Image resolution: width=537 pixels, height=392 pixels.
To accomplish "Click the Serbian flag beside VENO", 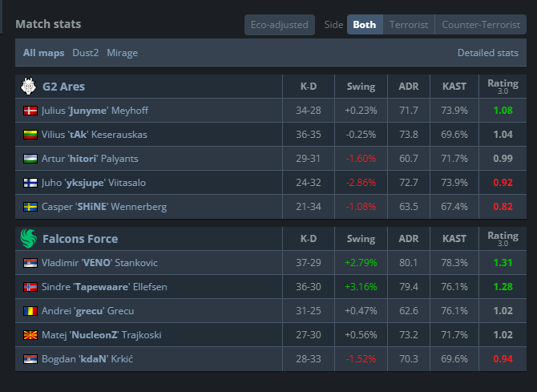I will [x=30, y=263].
